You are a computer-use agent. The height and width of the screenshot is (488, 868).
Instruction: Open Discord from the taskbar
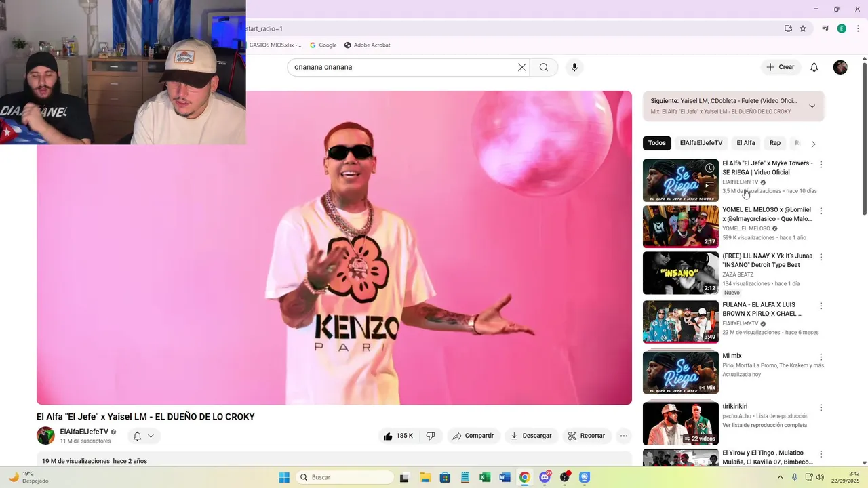(545, 477)
